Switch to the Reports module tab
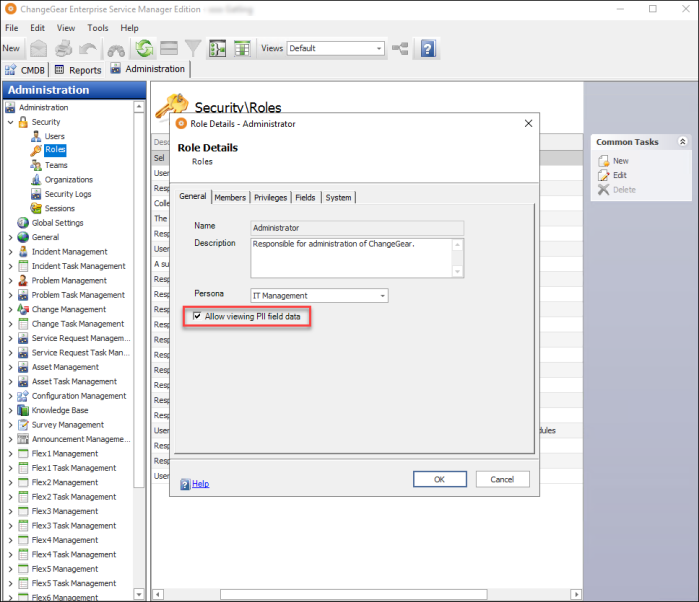The height and width of the screenshot is (602, 699). pos(78,70)
